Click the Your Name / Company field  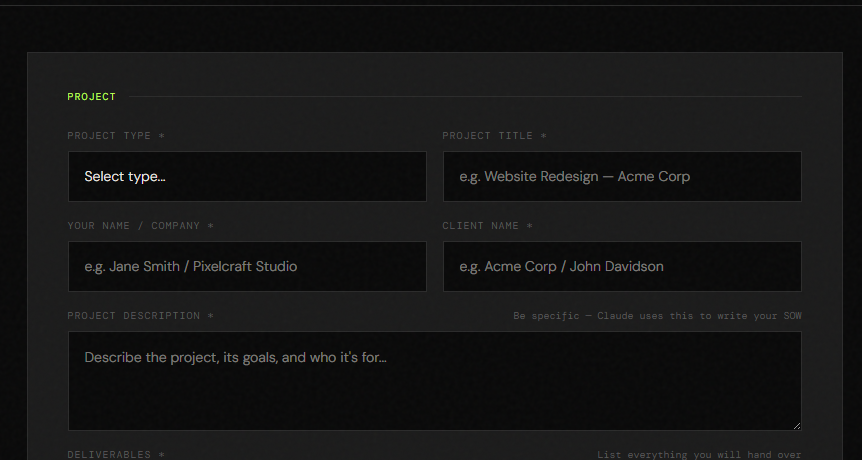tap(247, 267)
